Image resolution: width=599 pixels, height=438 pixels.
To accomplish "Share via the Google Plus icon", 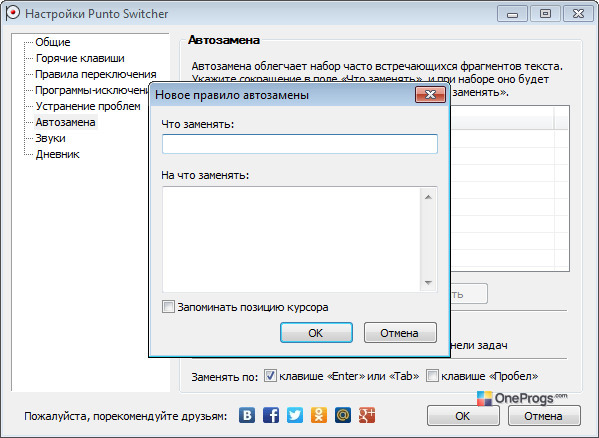I will [x=367, y=415].
